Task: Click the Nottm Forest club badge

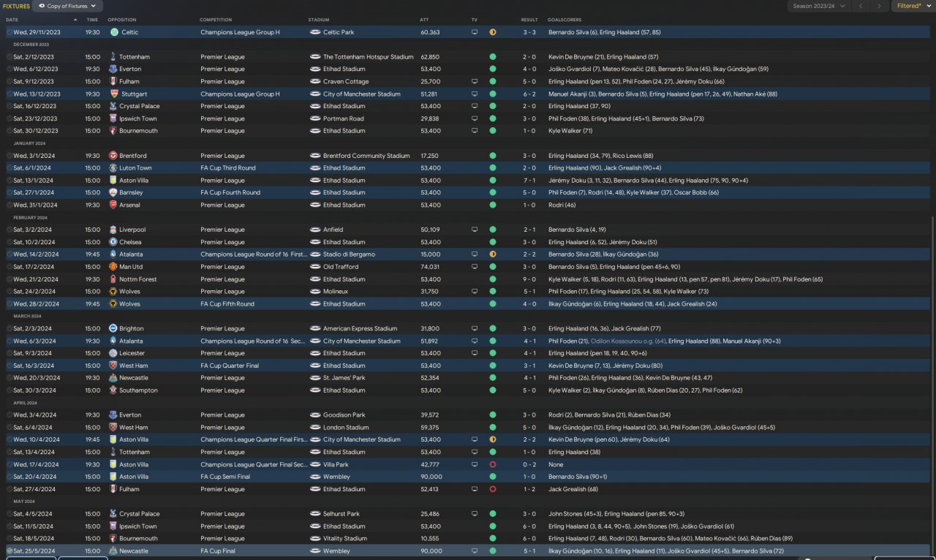Action: point(113,279)
